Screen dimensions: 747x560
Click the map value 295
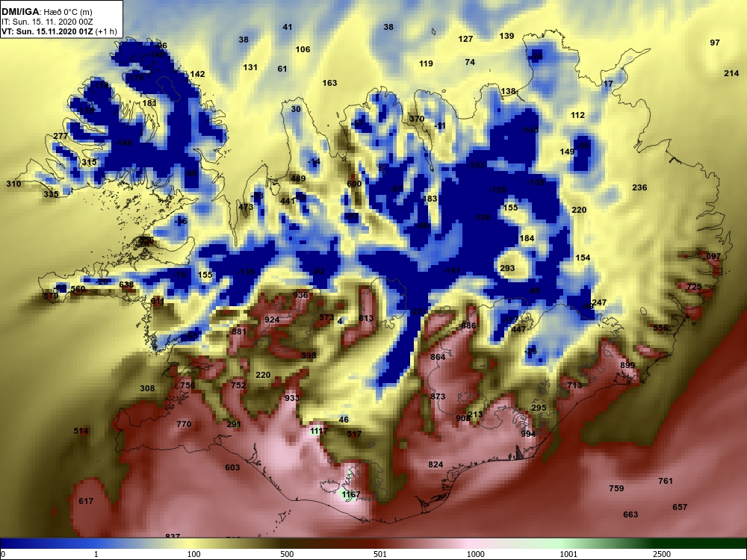tap(539, 408)
